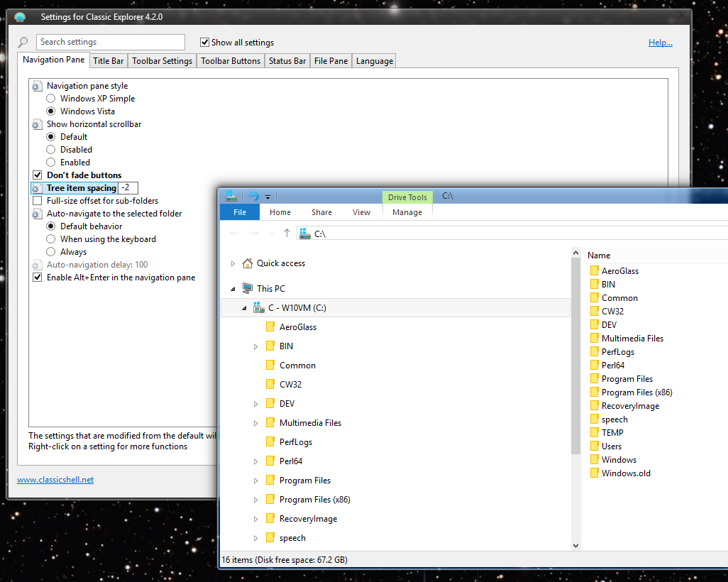Expand the RecoveryImage folder node
Screen dimensions: 728x582
point(256,520)
